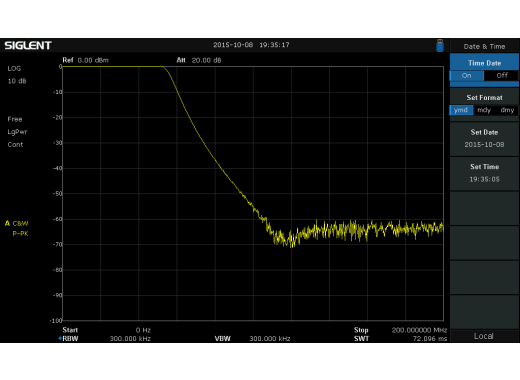The image size is (520, 380).
Task: Click the -60 axis label
Action: (58, 219)
